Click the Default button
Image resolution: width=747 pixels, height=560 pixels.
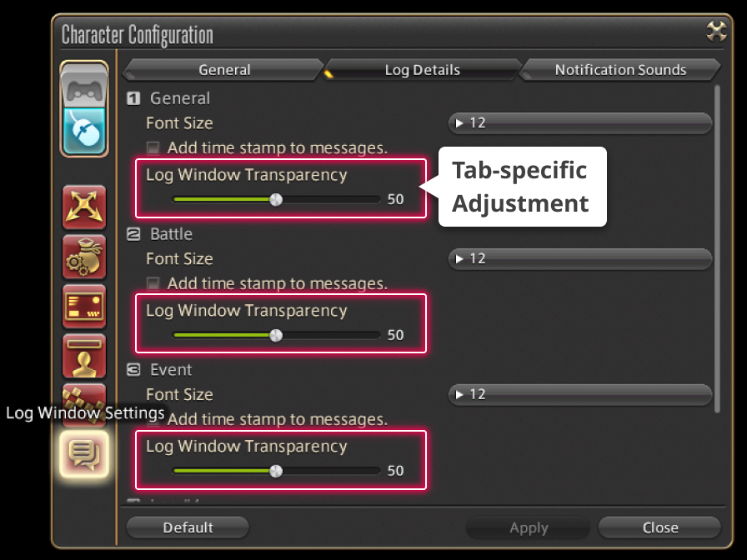(188, 527)
